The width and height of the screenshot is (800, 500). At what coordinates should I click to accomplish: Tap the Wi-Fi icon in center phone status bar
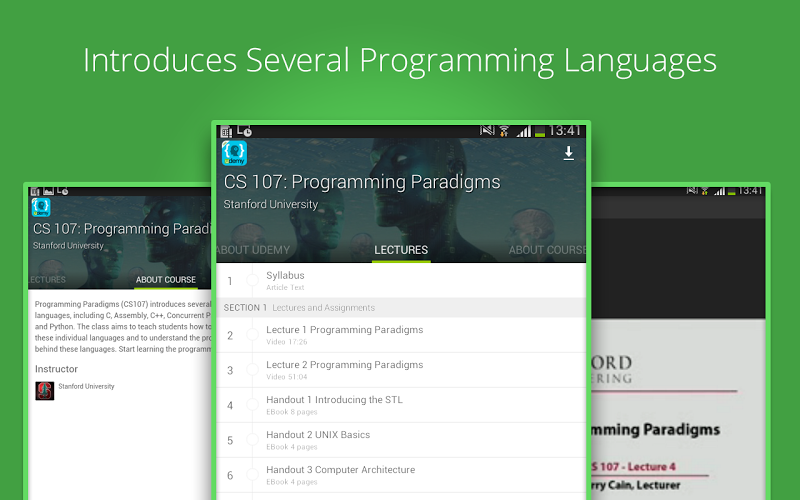[x=504, y=132]
